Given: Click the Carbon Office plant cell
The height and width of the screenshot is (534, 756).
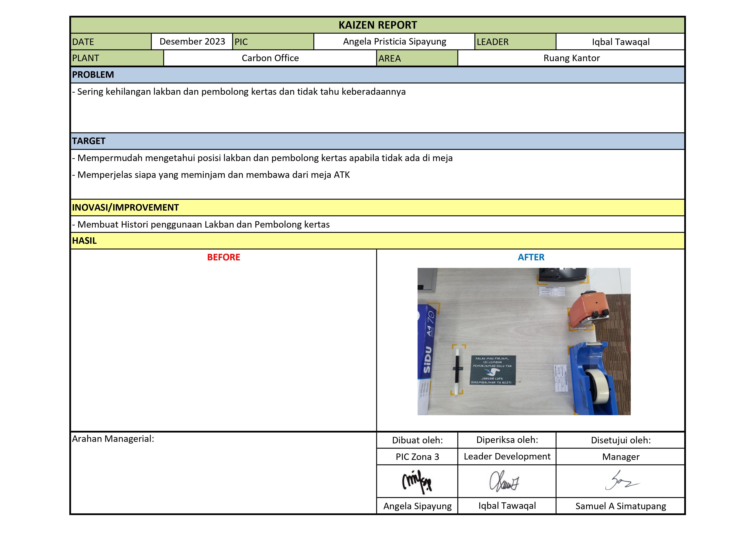Looking at the screenshot, I should (x=270, y=58).
